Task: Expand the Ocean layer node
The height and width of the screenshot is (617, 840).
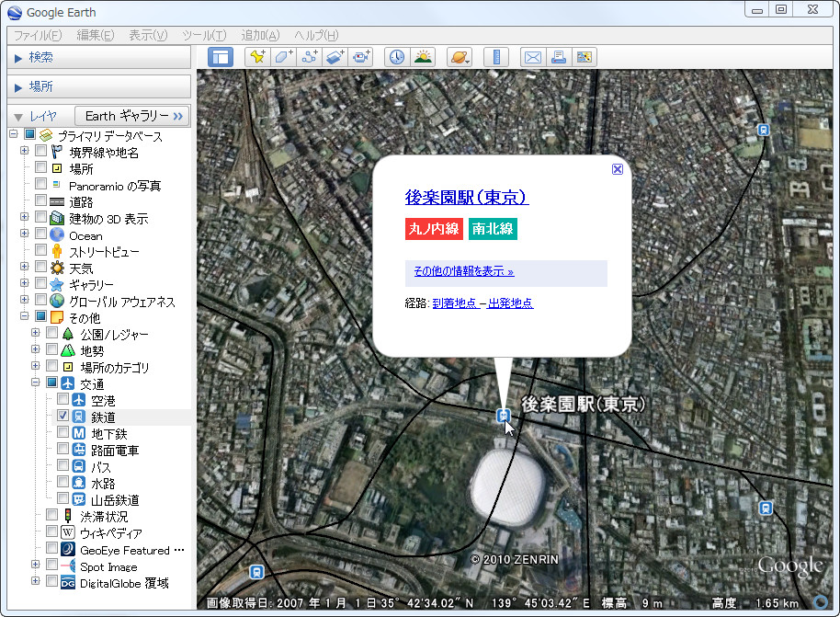Action: (x=24, y=234)
